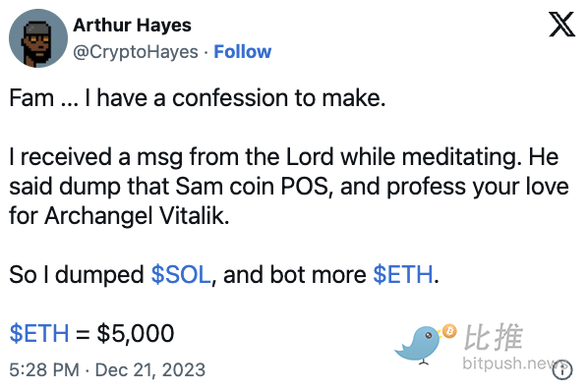Open the $ETH cashtag after 'bot more'
This screenshot has width=588, height=390.
pyautogui.click(x=403, y=275)
